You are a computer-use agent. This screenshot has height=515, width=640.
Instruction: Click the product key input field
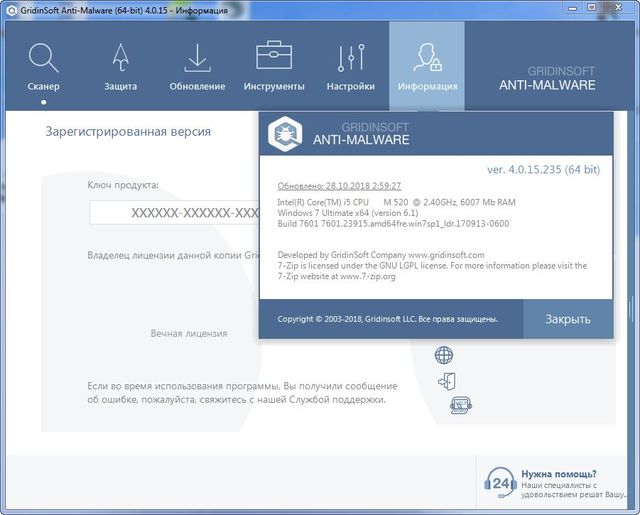175,213
